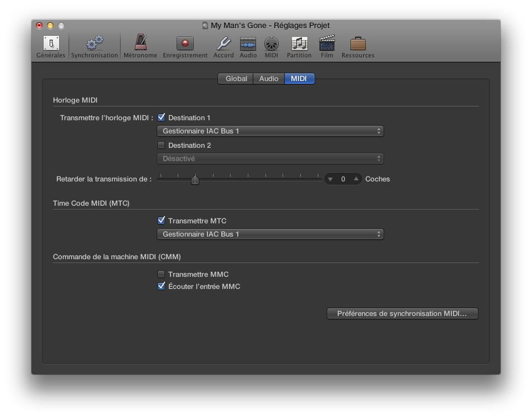Viewport: 532px width, 418px height.
Task: Open the MTC Gestionnaire IAC Bus dropdown
Action: click(x=270, y=234)
